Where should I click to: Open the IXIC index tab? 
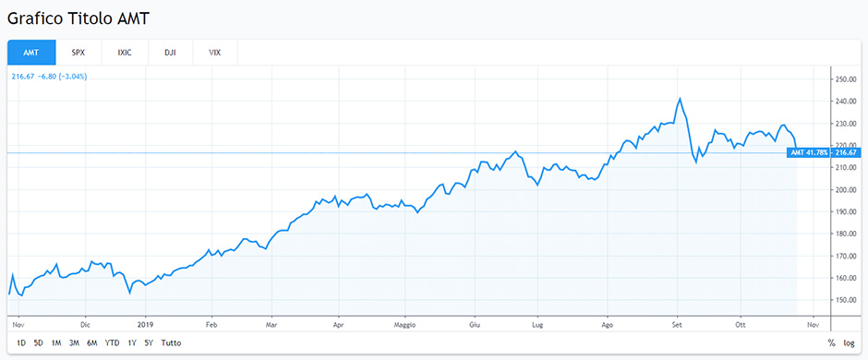coord(125,53)
